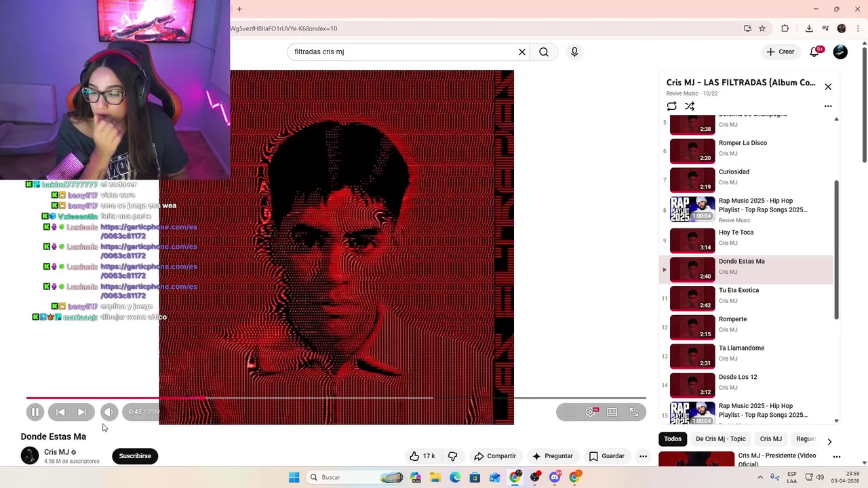Toggle playlist shuffle
868x488 pixels.
(690, 106)
